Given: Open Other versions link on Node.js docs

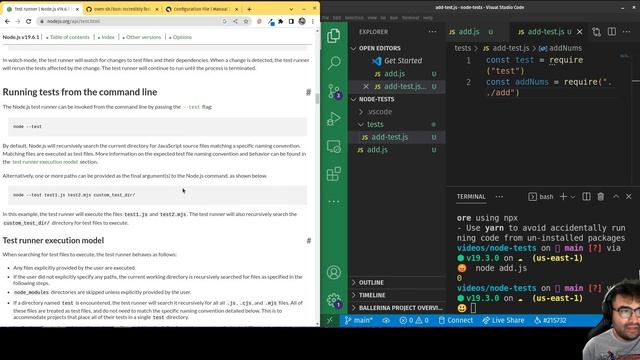Looking at the screenshot, I should (144, 37).
